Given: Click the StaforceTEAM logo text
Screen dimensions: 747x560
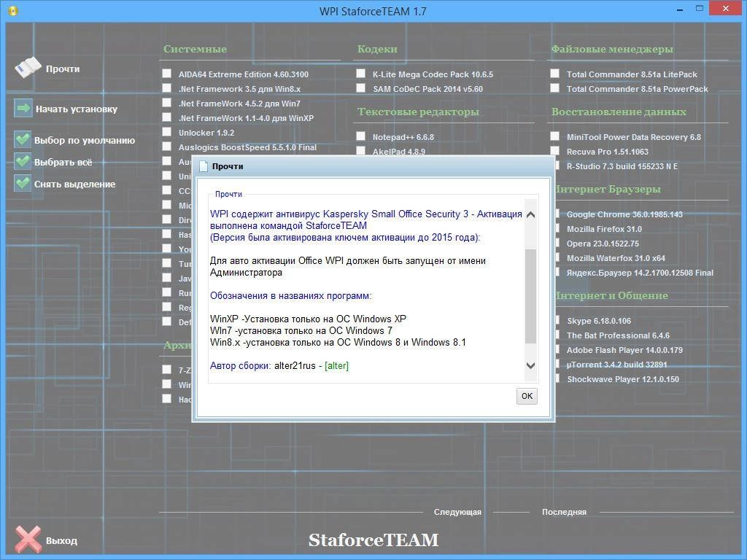Looking at the screenshot, I should click(x=373, y=540).
